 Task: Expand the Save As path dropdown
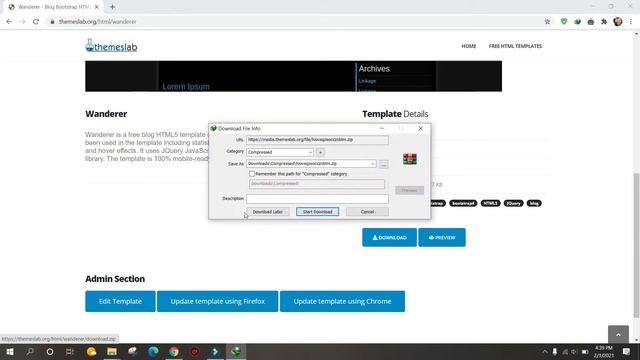click(373, 164)
